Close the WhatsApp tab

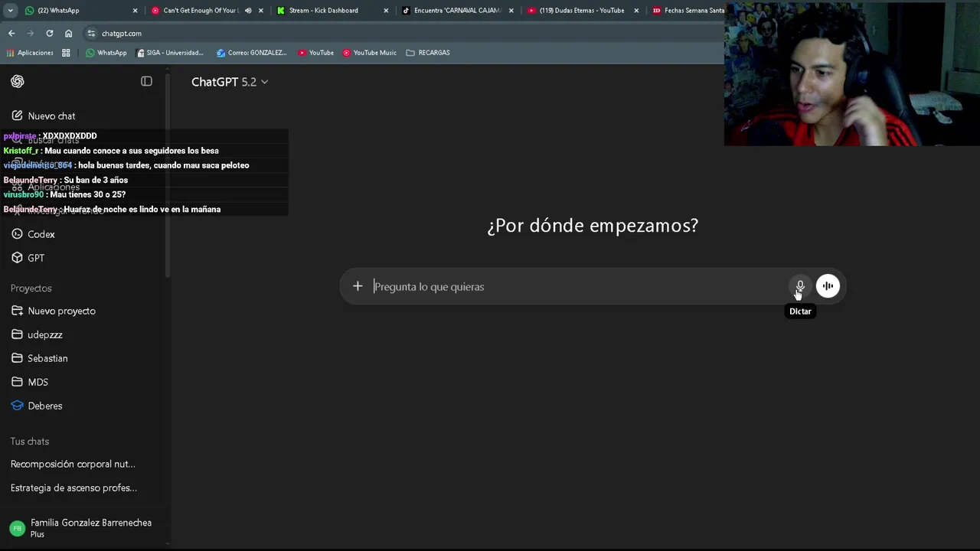pyautogui.click(x=136, y=11)
